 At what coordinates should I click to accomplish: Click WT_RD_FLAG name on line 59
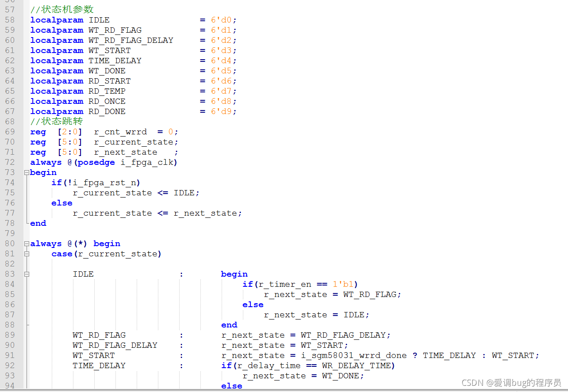click(x=115, y=30)
